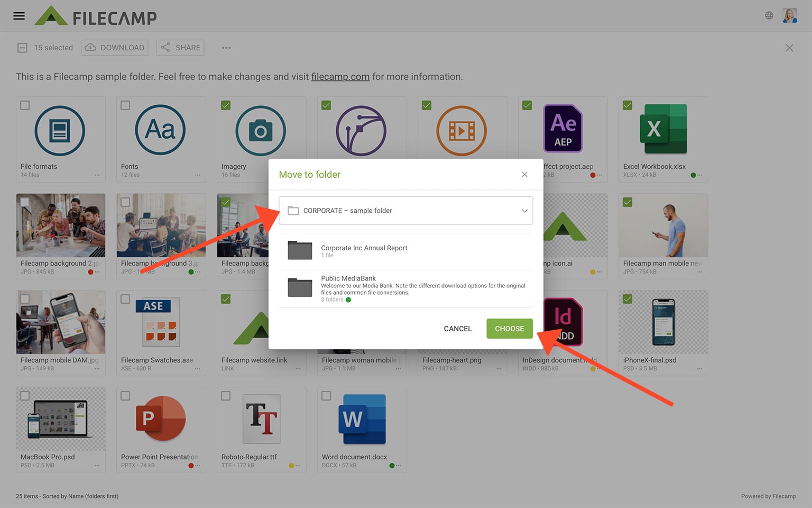Open the After Effects AEP file icon
Screen dimensions: 812x508
[x=563, y=129]
